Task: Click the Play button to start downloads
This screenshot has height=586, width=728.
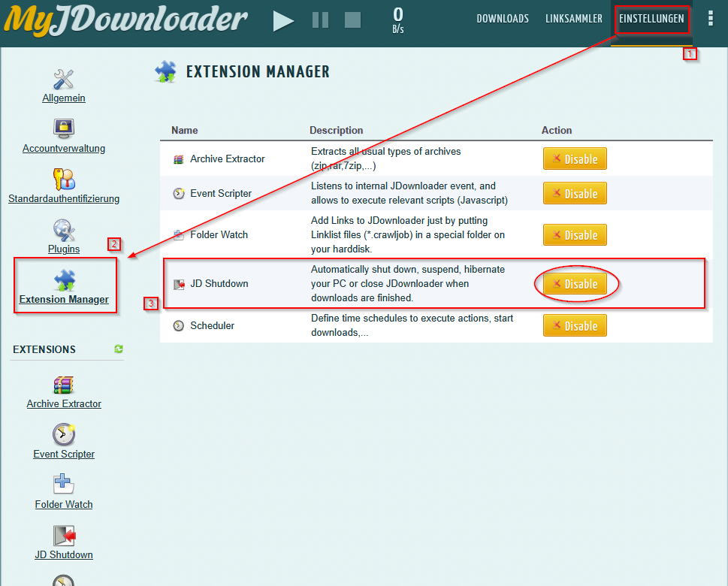Action: click(283, 20)
